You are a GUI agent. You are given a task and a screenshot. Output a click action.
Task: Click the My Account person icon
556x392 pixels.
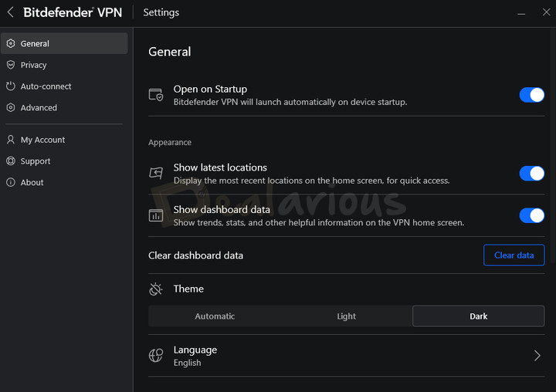click(x=11, y=140)
